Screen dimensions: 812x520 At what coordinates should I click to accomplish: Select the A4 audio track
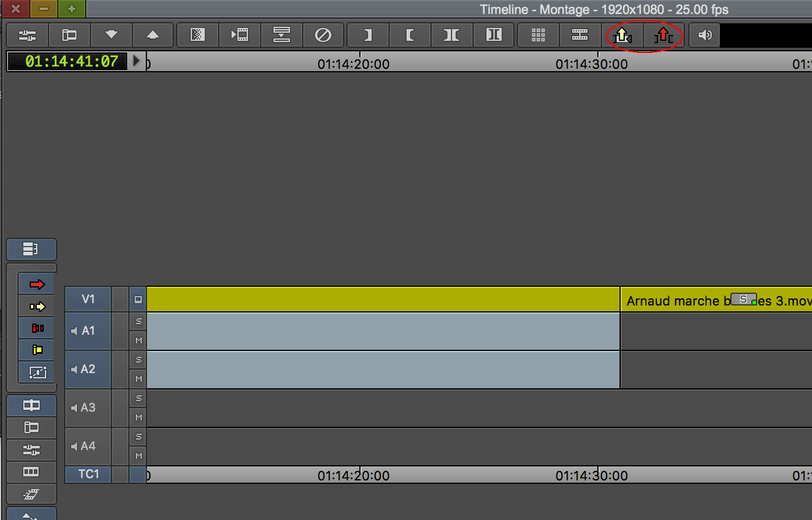88,446
